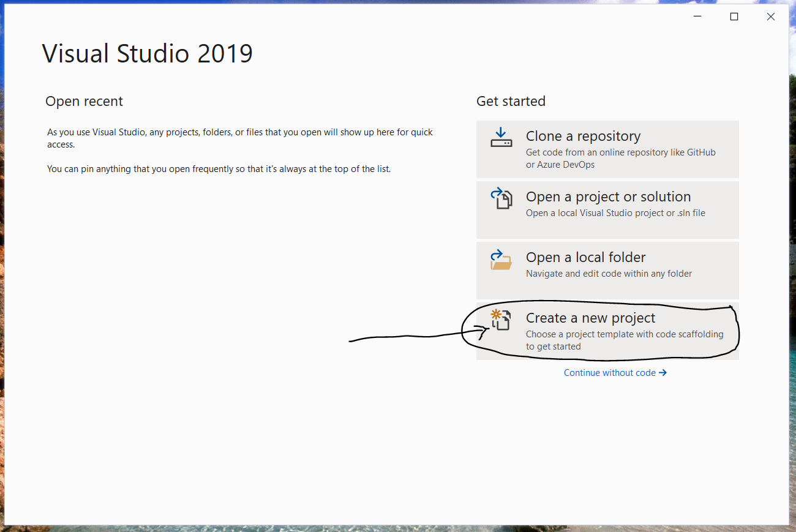
Task: Click the 'You can pin anything' paragraph
Action: (219, 169)
